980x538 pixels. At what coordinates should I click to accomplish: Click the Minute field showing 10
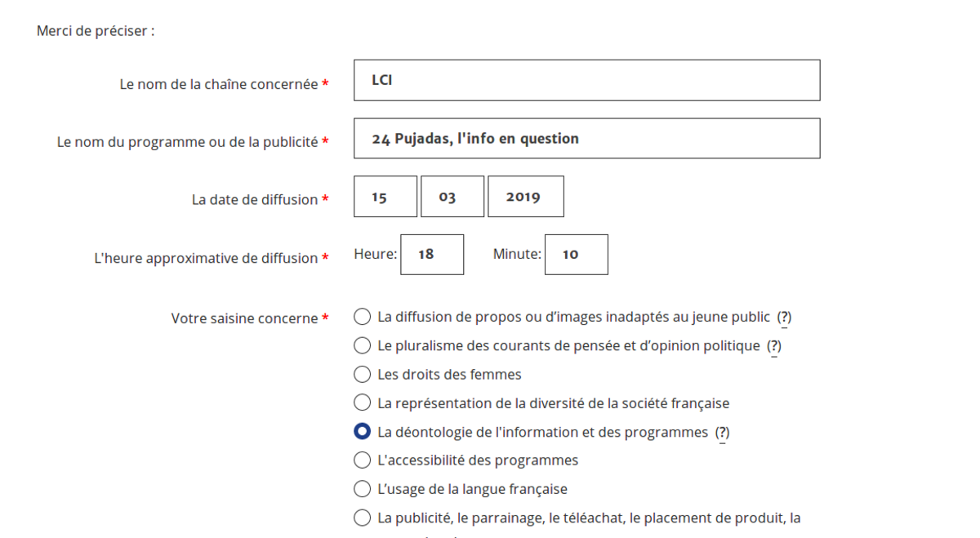click(x=576, y=254)
